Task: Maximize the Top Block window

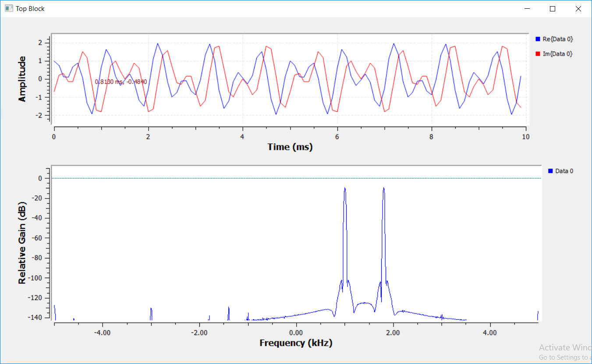Action: pos(553,9)
